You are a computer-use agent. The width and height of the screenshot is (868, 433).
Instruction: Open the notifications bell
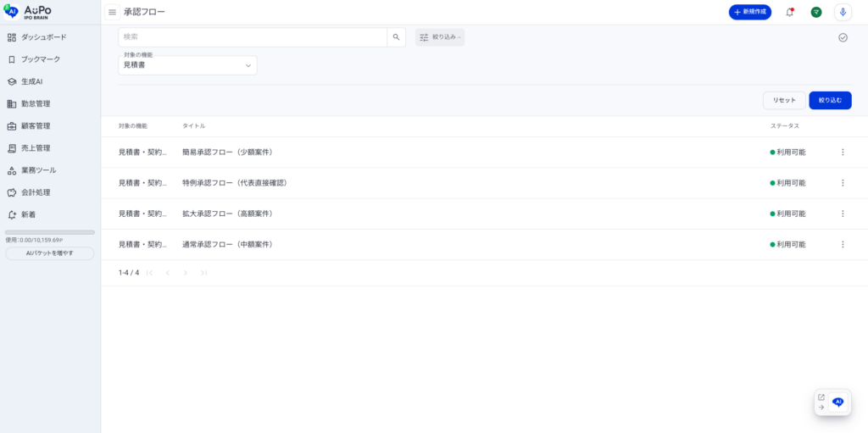click(x=790, y=12)
